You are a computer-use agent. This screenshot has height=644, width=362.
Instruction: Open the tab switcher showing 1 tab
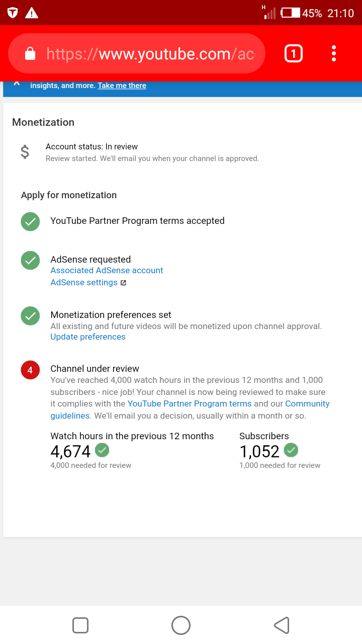point(294,53)
